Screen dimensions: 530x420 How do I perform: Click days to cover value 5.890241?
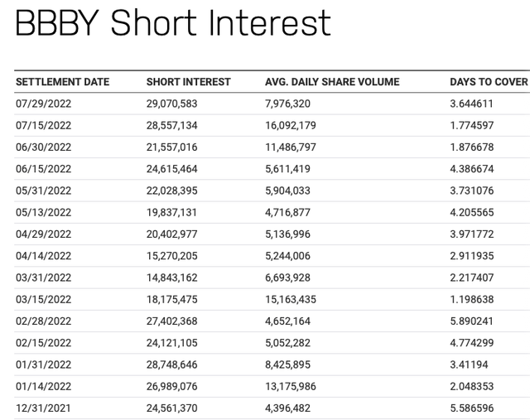click(x=478, y=320)
